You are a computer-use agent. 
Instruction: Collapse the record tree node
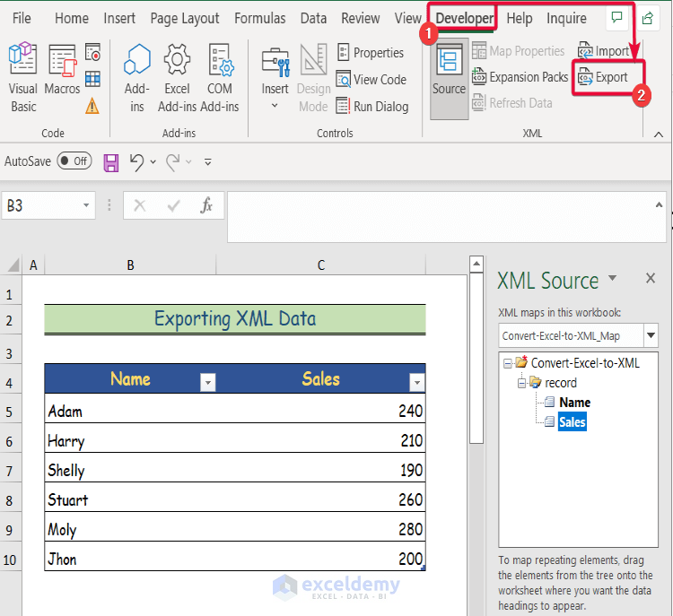coord(521,383)
